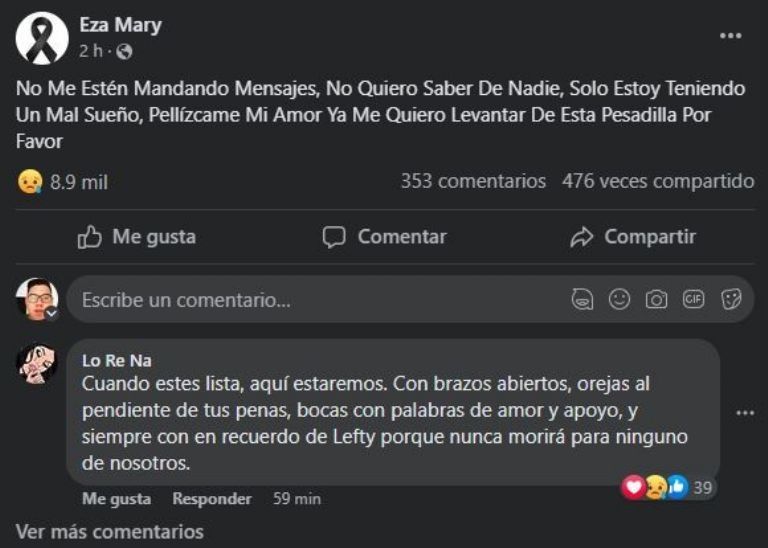
Task: Toggle Me gusta on the post
Action: tap(137, 237)
